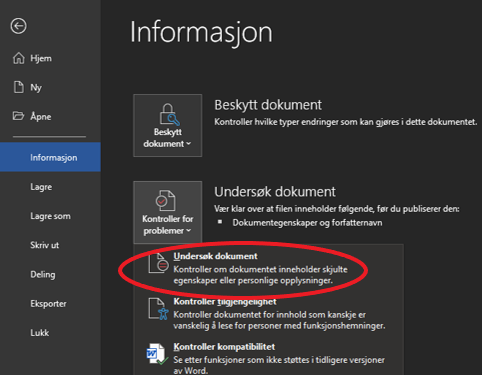Viewport: 482px width, 375px height.
Task: Select Skriv ut in the sidebar
Action: (x=50, y=245)
